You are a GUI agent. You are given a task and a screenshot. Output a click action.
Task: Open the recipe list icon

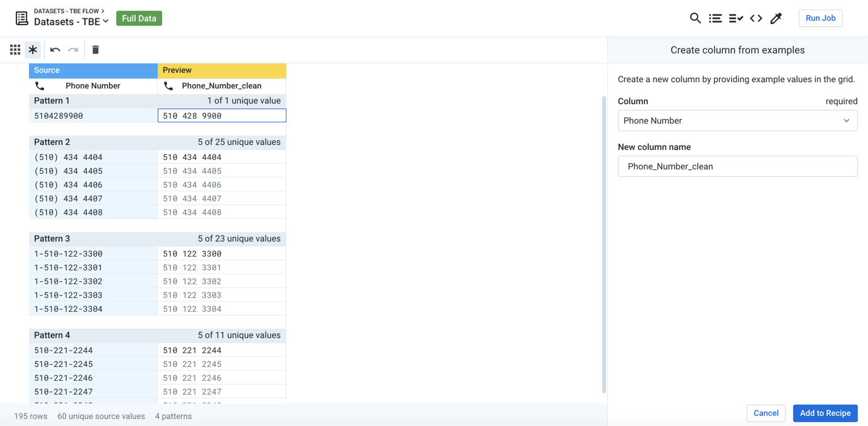coord(715,18)
